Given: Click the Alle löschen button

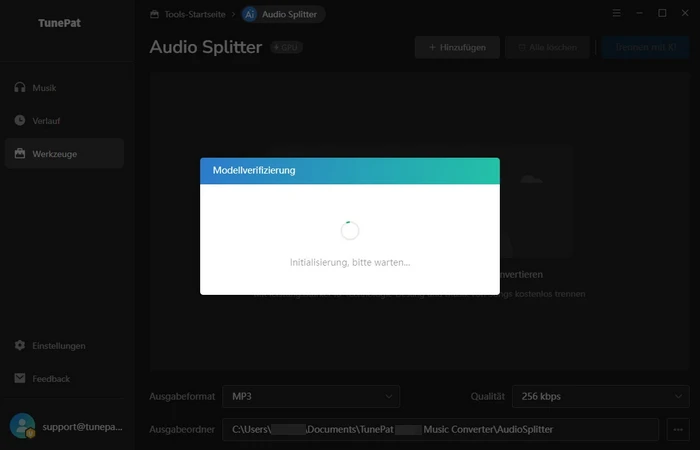Looking at the screenshot, I should click(x=547, y=47).
